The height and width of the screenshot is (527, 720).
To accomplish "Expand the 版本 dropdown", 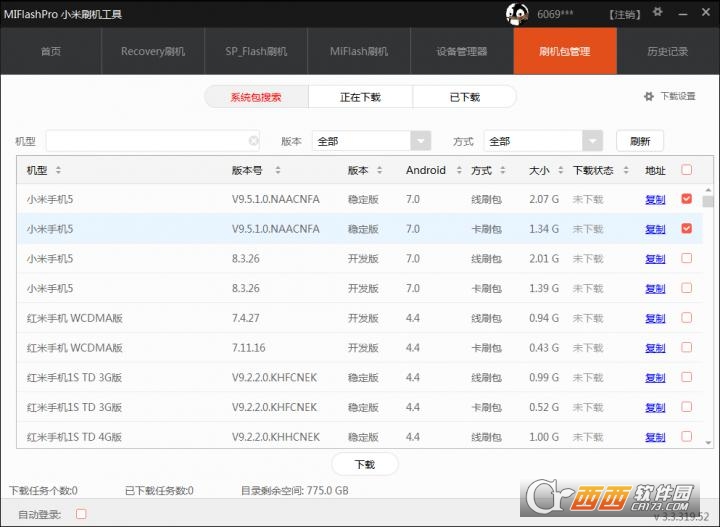I will (x=421, y=141).
